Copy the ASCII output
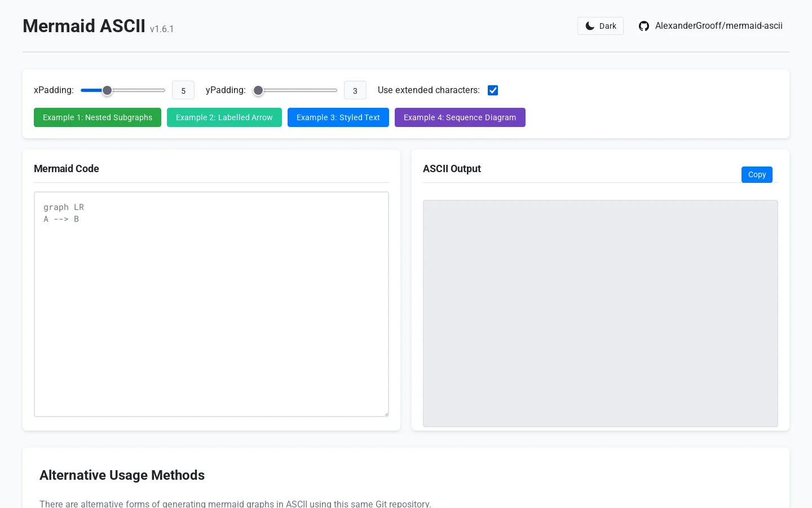812x508 pixels. tap(757, 174)
